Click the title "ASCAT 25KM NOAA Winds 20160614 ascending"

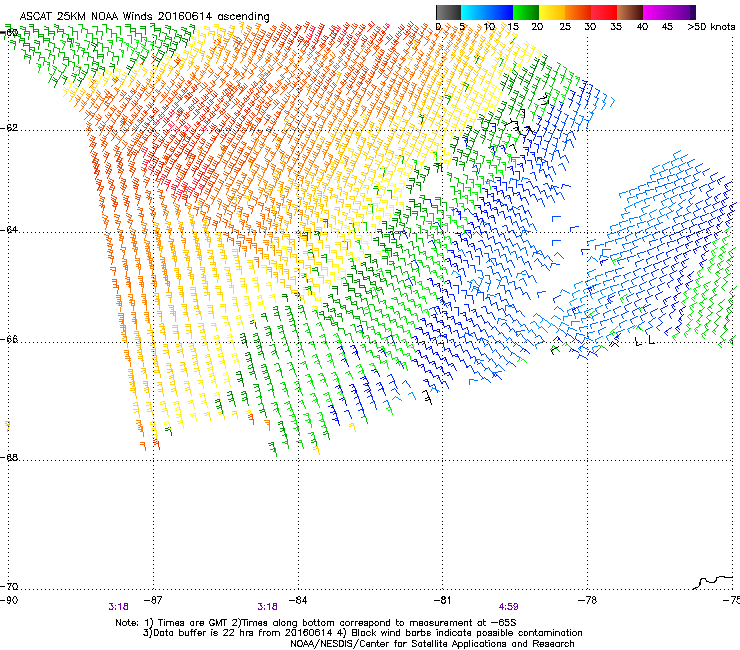(144, 17)
